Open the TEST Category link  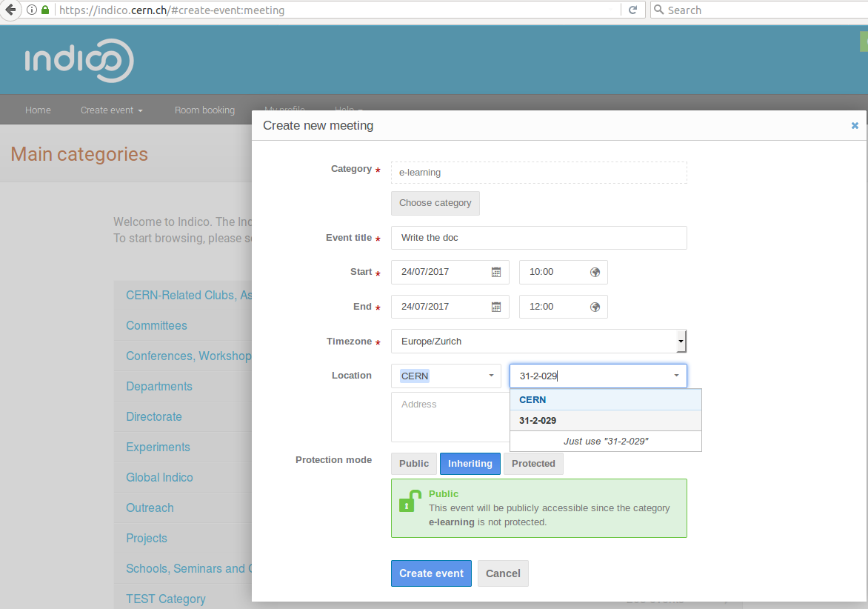(165, 599)
